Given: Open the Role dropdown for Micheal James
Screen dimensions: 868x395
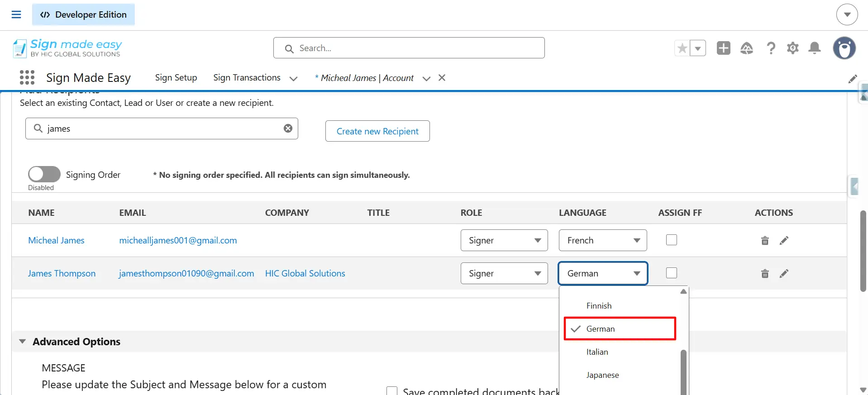Looking at the screenshot, I should pos(504,240).
